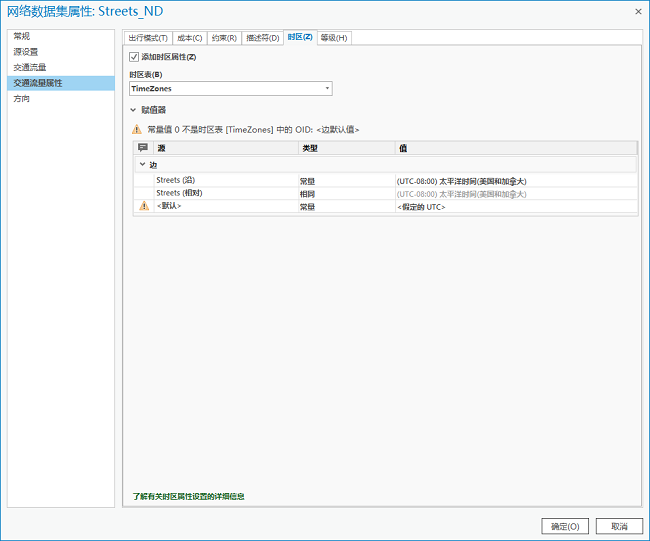Open the time zone attribute settings help link
Image resolution: width=650 pixels, height=541 pixels.
coord(188,496)
